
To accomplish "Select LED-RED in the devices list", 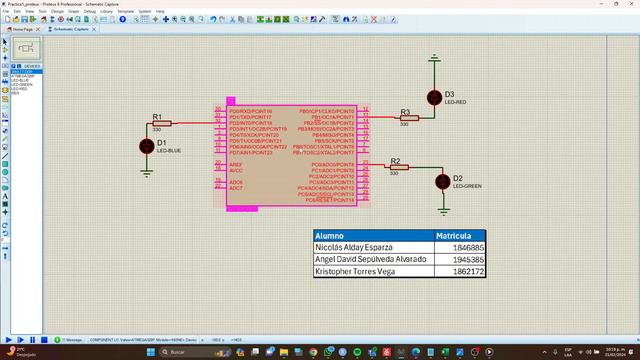I will (19, 89).
